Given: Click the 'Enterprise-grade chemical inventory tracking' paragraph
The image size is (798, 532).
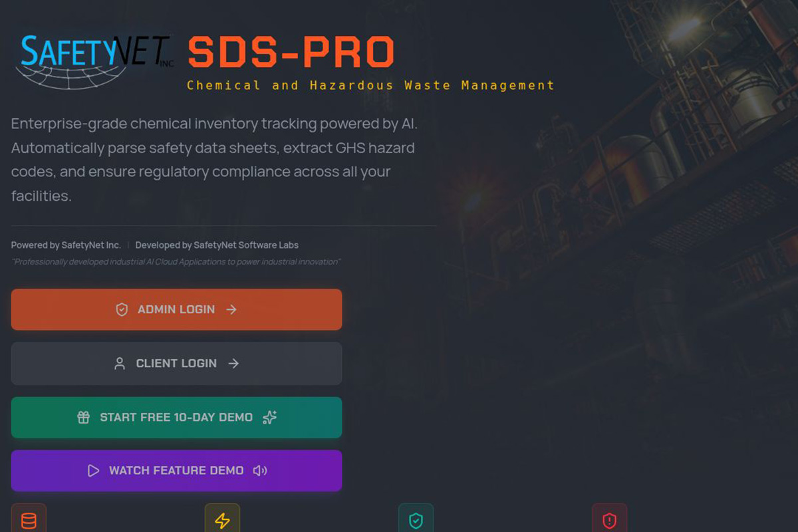Looking at the screenshot, I should point(214,160).
